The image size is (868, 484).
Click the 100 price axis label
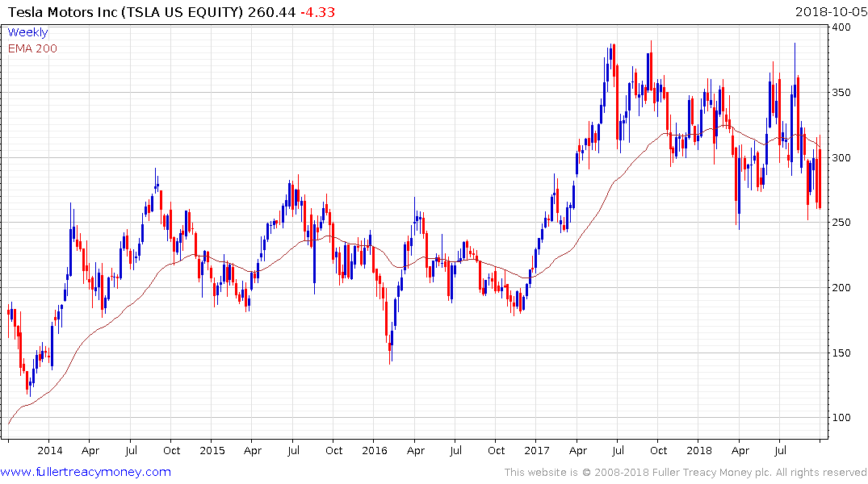click(841, 418)
